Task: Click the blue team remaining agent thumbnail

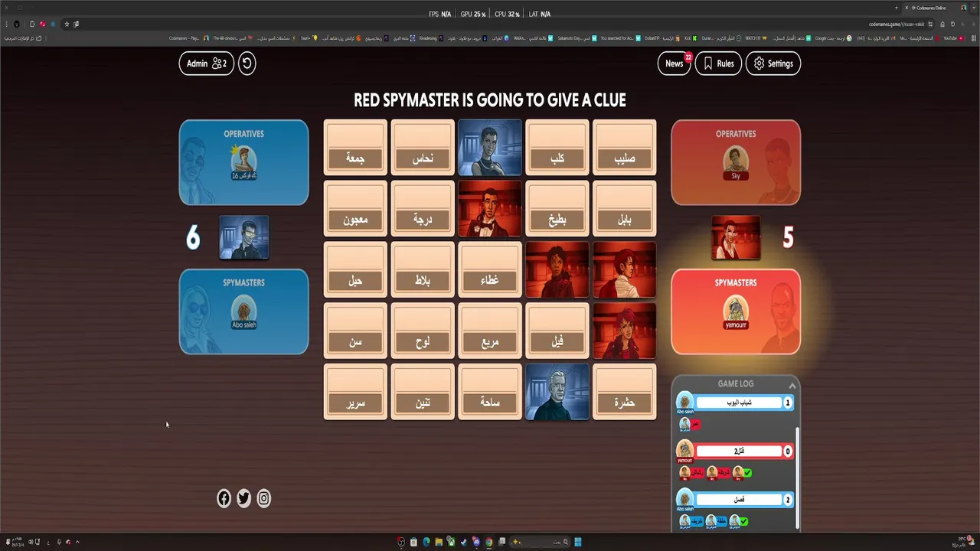Action: tap(244, 237)
